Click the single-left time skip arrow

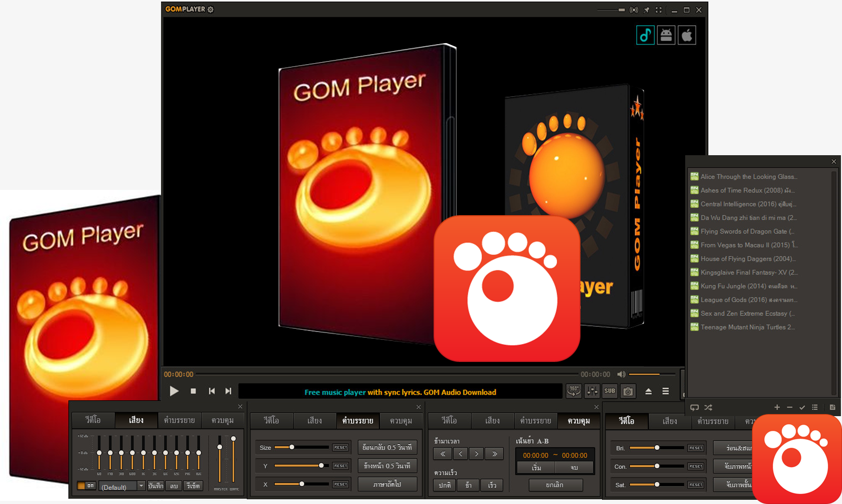tap(460, 453)
